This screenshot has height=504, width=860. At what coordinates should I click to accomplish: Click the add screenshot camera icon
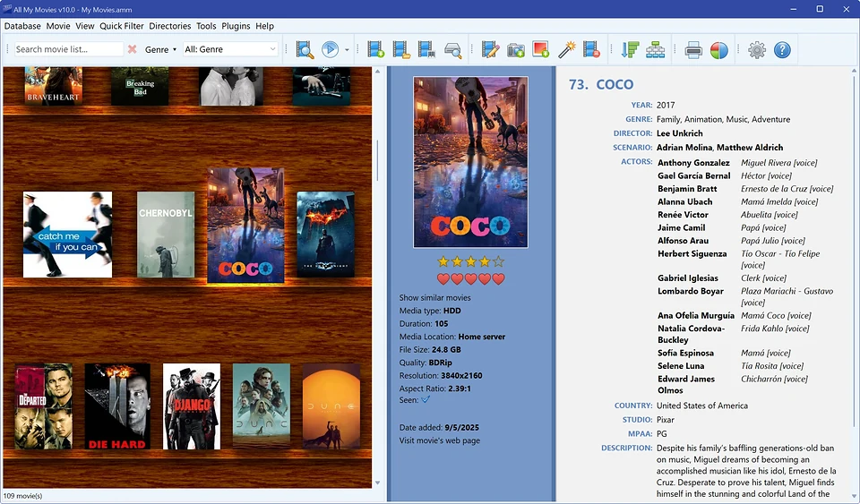coord(516,50)
